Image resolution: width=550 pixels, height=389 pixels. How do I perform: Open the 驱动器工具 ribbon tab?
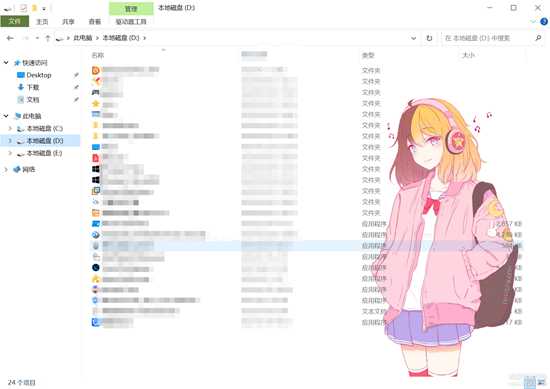coord(131,22)
